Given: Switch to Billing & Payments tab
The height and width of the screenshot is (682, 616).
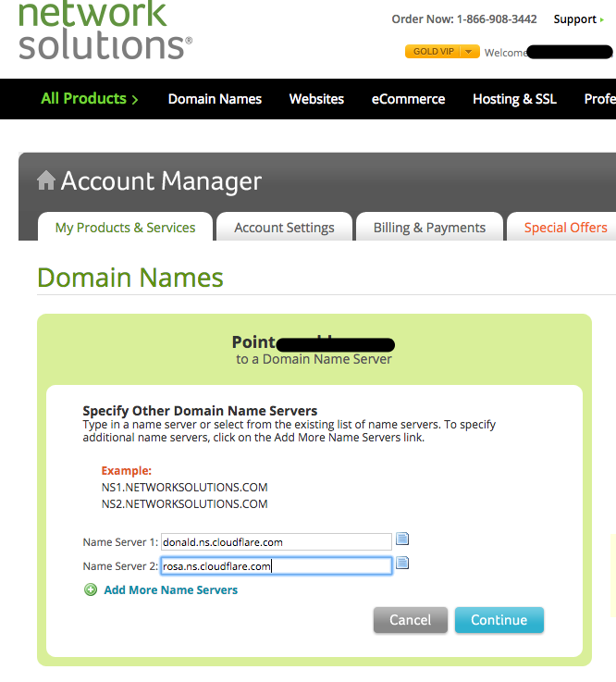Looking at the screenshot, I should pyautogui.click(x=429, y=227).
